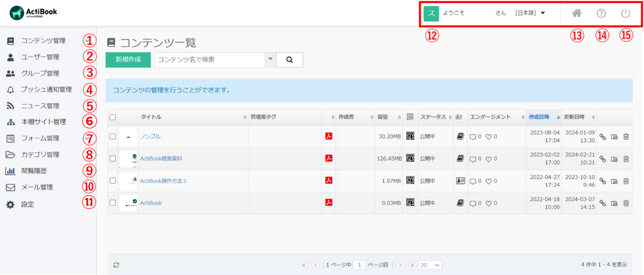644x275 pixels.
Task: Open グループ管理 in the sidebar
Action: click(x=40, y=73)
